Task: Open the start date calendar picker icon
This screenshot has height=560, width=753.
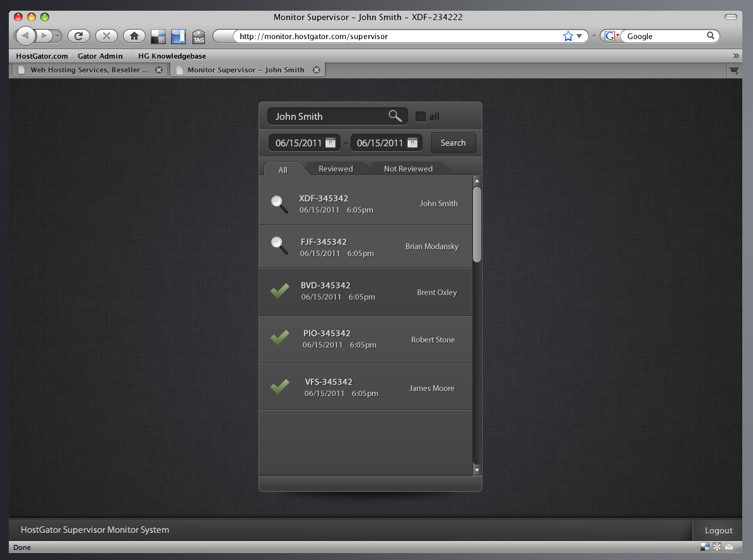Action: [330, 143]
